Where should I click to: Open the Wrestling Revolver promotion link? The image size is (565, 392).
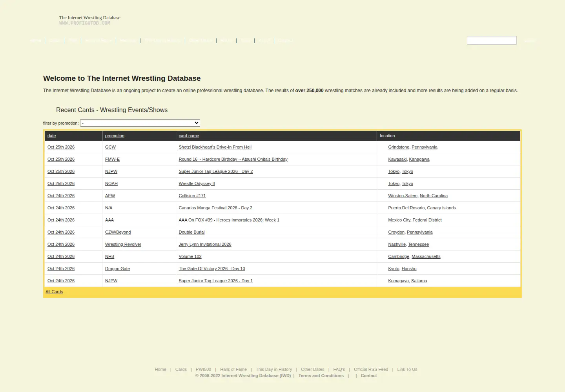[x=123, y=244]
